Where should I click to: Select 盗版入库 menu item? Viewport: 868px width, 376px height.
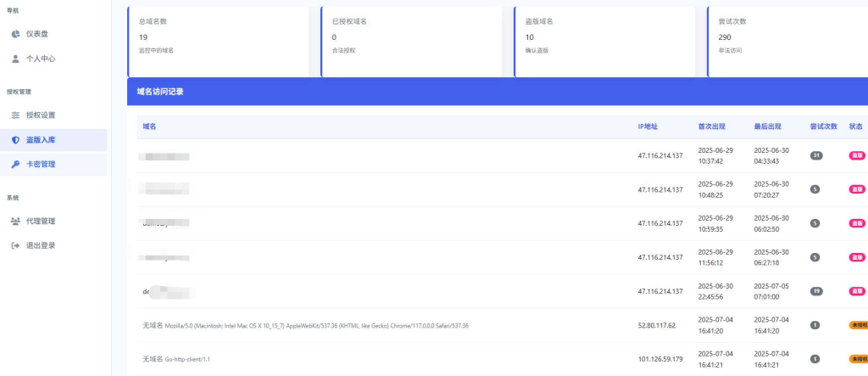tap(53, 140)
